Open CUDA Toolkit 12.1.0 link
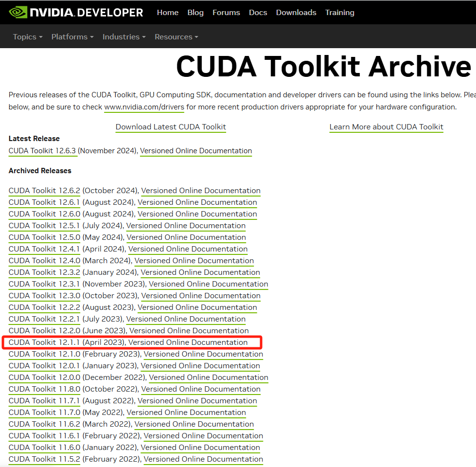 tap(44, 354)
